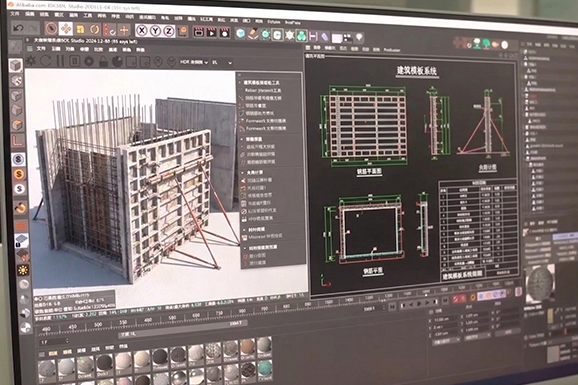This screenshot has width=578, height=385.
Task: Open the 文件 menu in main menu bar
Action: click(x=15, y=14)
